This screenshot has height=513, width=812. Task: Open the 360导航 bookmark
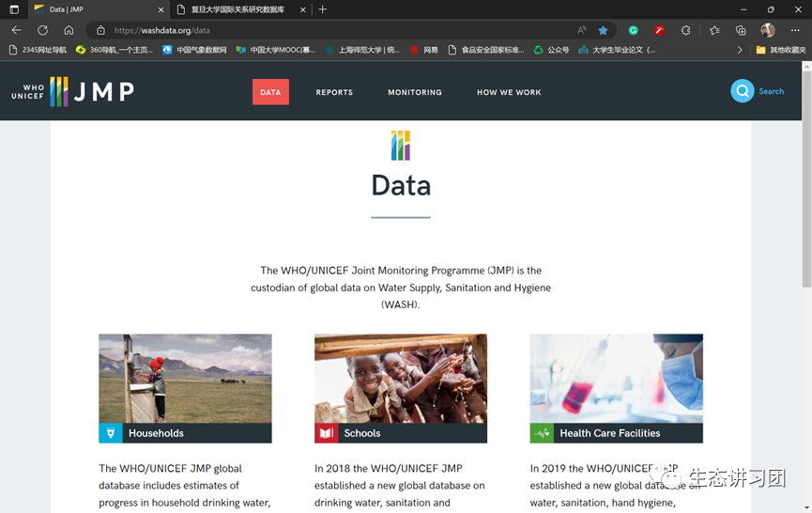(115, 50)
